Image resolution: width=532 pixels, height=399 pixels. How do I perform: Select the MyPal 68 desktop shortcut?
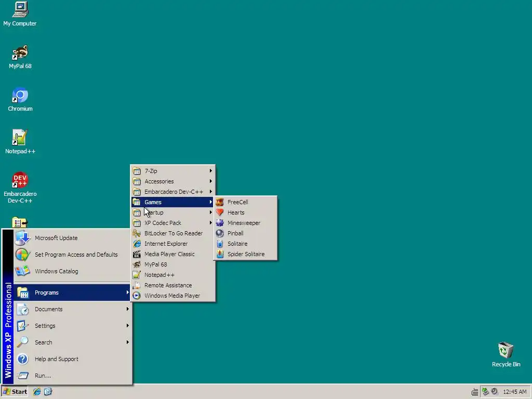(x=20, y=57)
